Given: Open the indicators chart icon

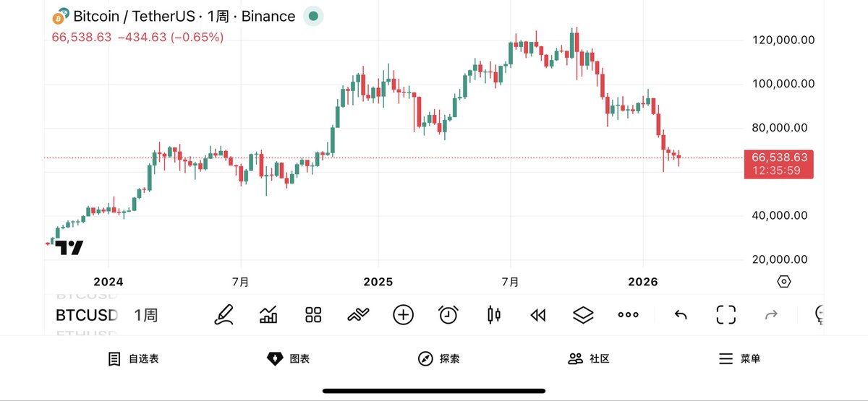Looking at the screenshot, I should click(x=268, y=314).
